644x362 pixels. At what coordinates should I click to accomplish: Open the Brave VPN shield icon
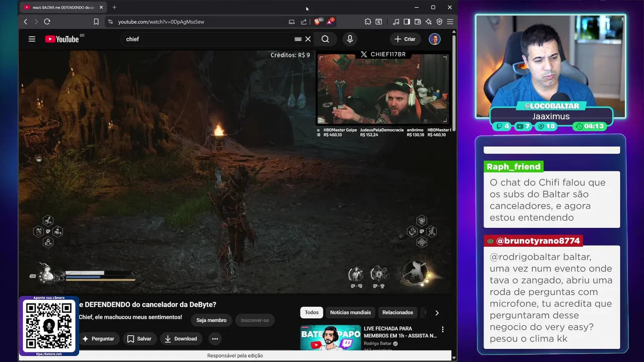[x=439, y=22]
